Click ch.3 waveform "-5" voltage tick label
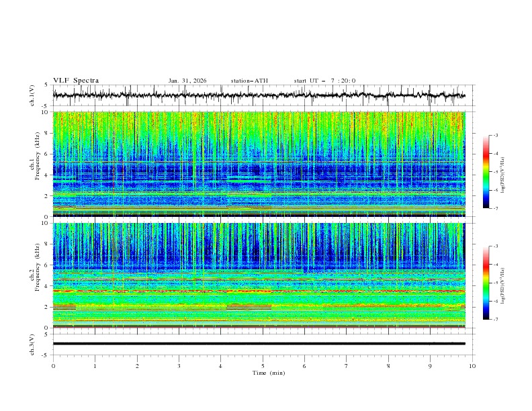532x411 pixels. 46,355
